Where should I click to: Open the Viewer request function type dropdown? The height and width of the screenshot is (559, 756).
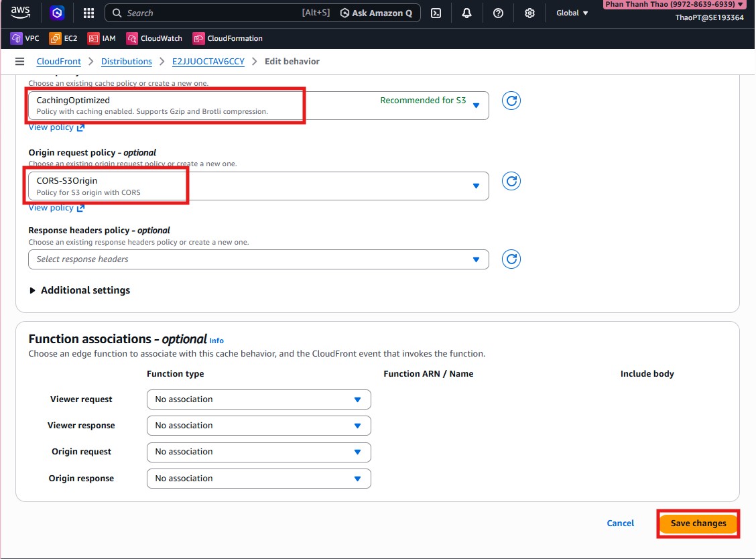tap(258, 399)
